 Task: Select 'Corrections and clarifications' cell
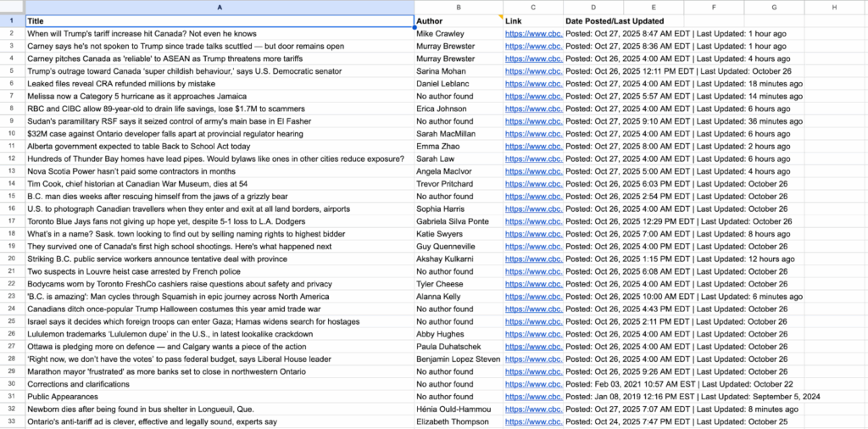pos(220,384)
